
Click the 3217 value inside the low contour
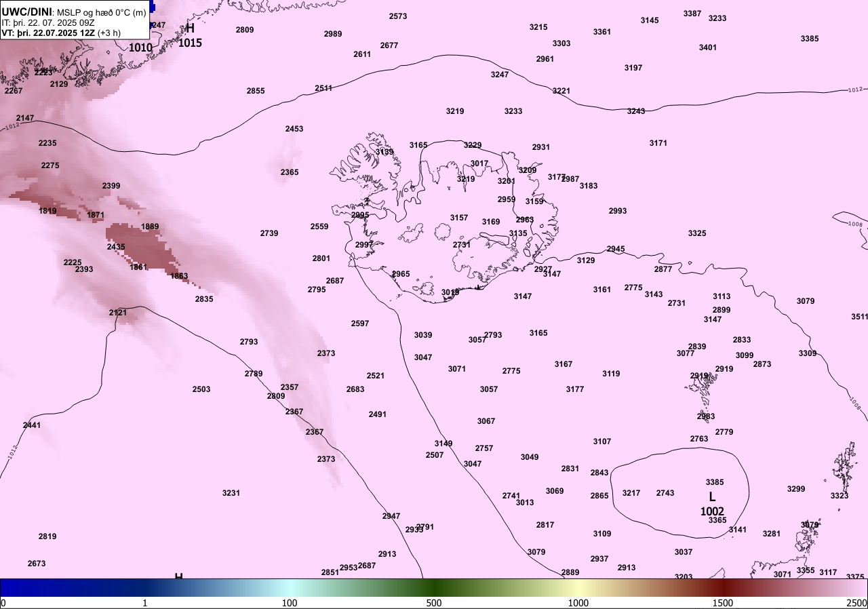631,493
